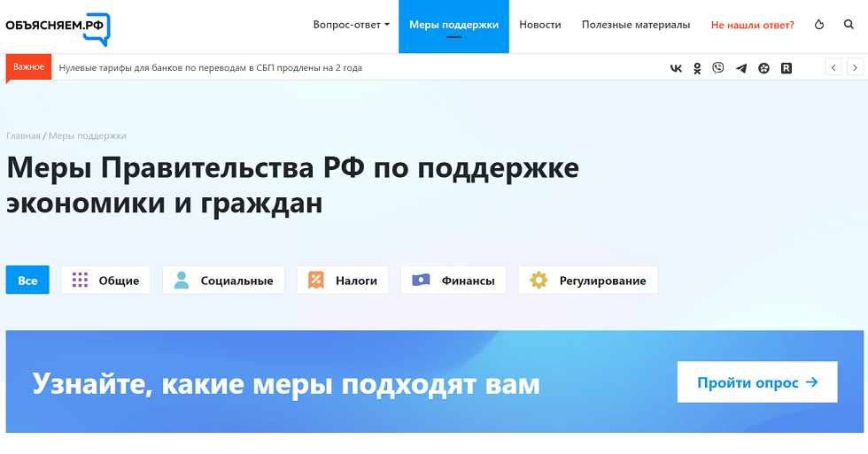868x454 pixels.
Task: Open the VK social network icon
Action: click(x=676, y=68)
